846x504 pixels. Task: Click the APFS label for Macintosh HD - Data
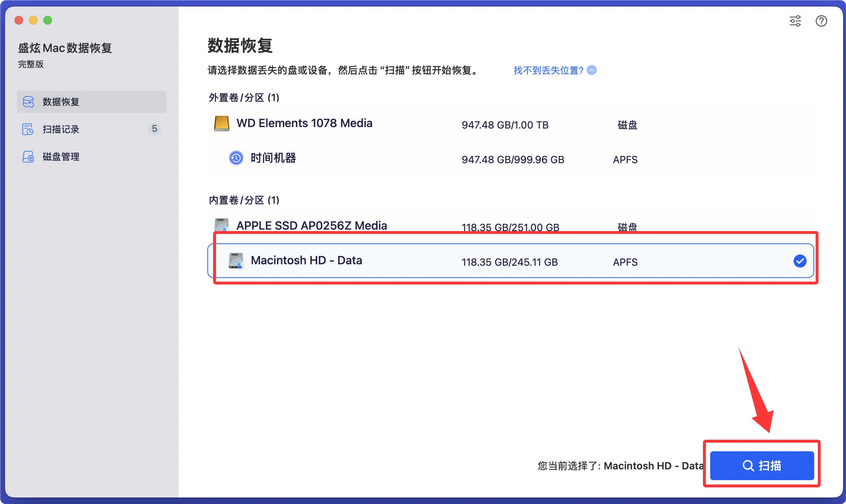click(x=625, y=262)
